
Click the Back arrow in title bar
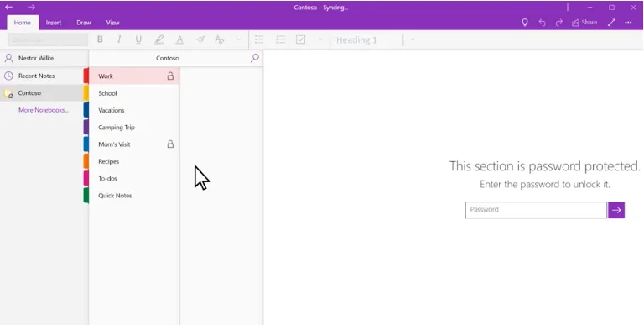click(8, 7)
